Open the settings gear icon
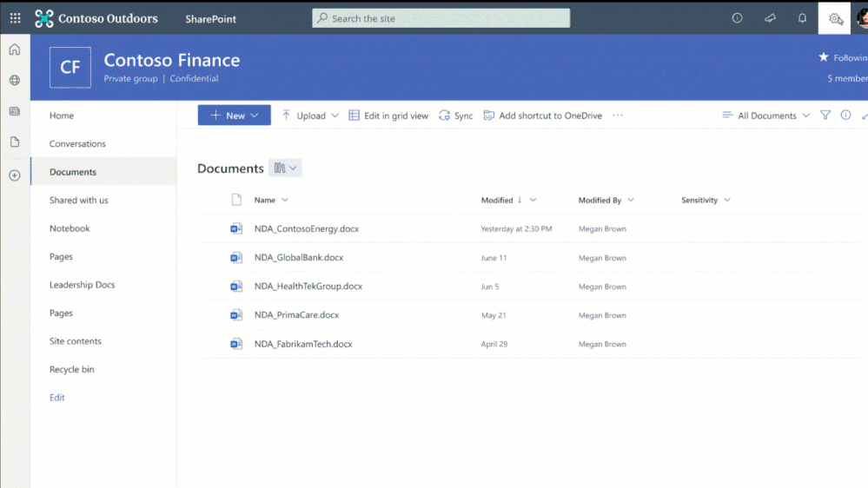 point(835,18)
